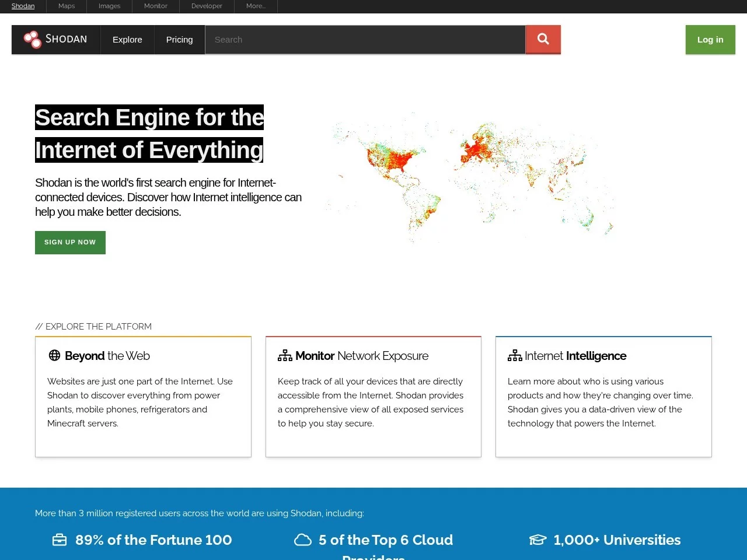This screenshot has width=747, height=560.
Task: Click the SHODAN brand wordmark
Action: [x=66, y=39]
